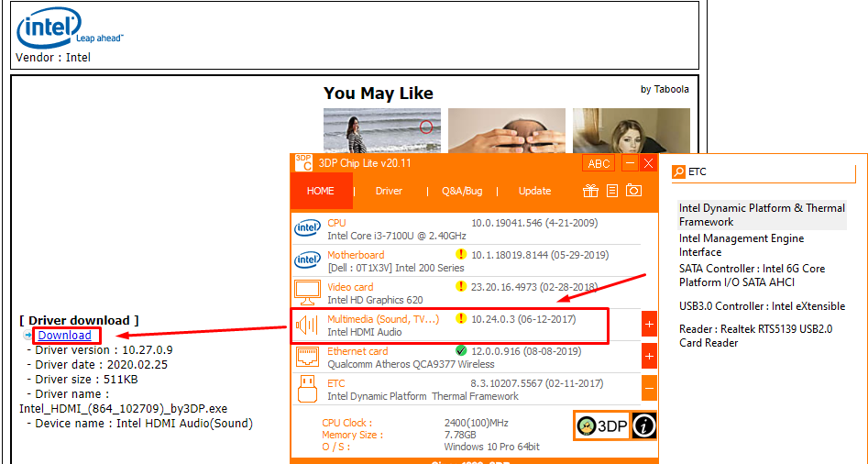
Task: Click the Ethernet card label link
Action: click(x=357, y=351)
